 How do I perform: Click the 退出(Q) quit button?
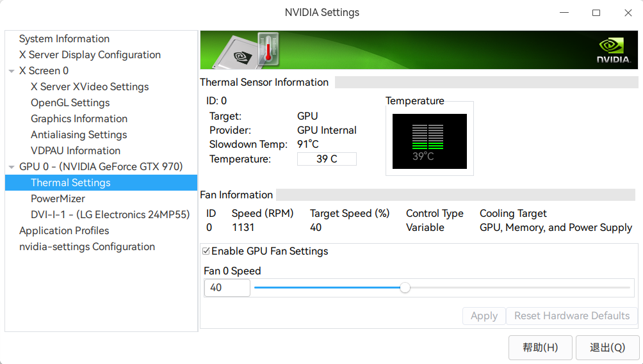(x=607, y=347)
